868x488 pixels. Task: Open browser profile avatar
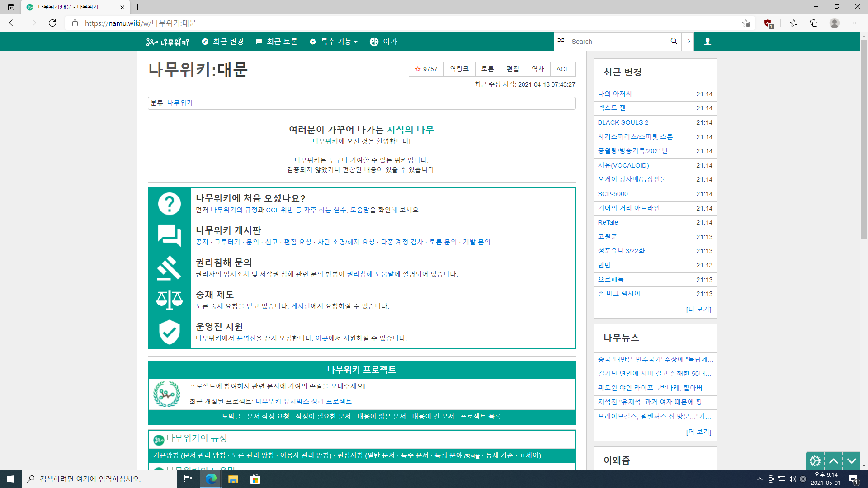(835, 23)
